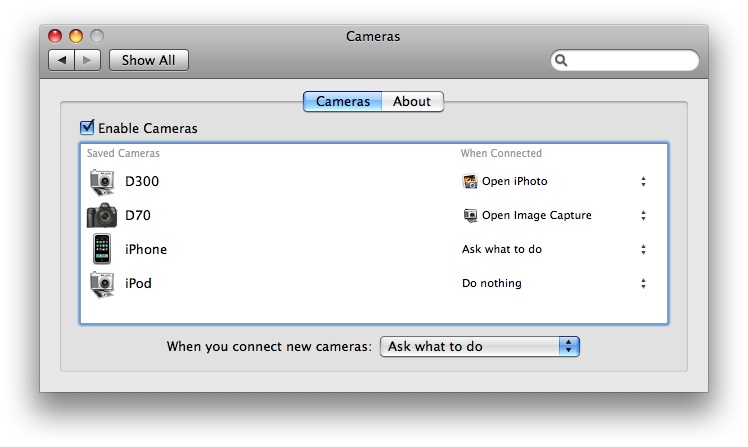
Task: Select the Cameras tab
Action: point(343,102)
